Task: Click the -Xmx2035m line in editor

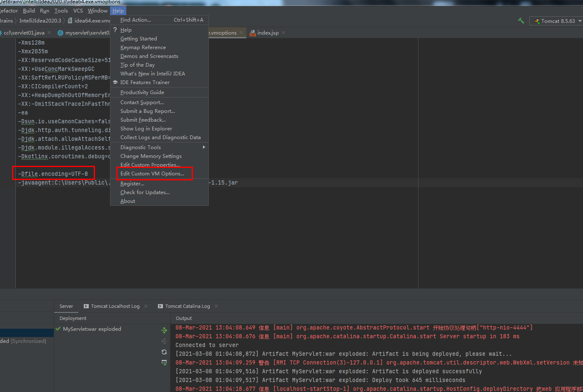Action: [x=33, y=51]
